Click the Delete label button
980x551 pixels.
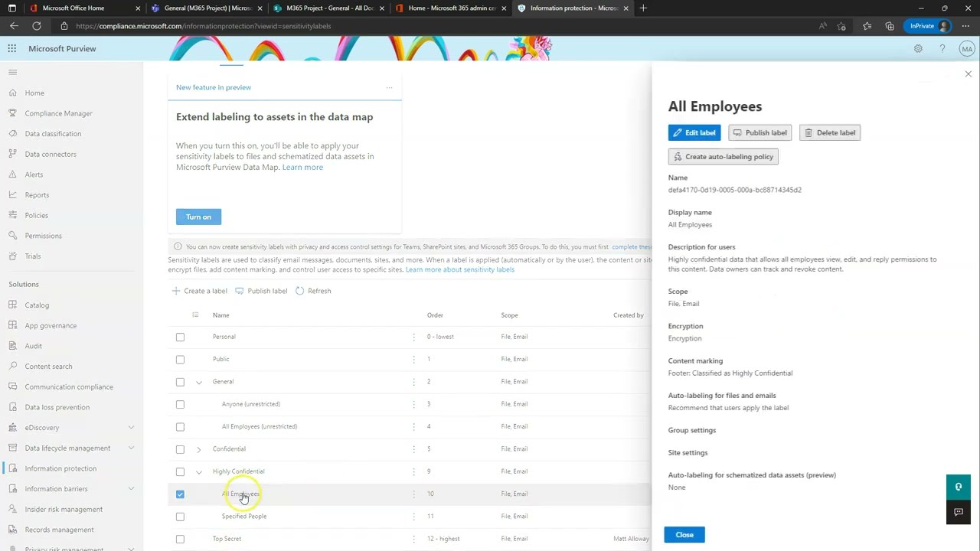[830, 132]
